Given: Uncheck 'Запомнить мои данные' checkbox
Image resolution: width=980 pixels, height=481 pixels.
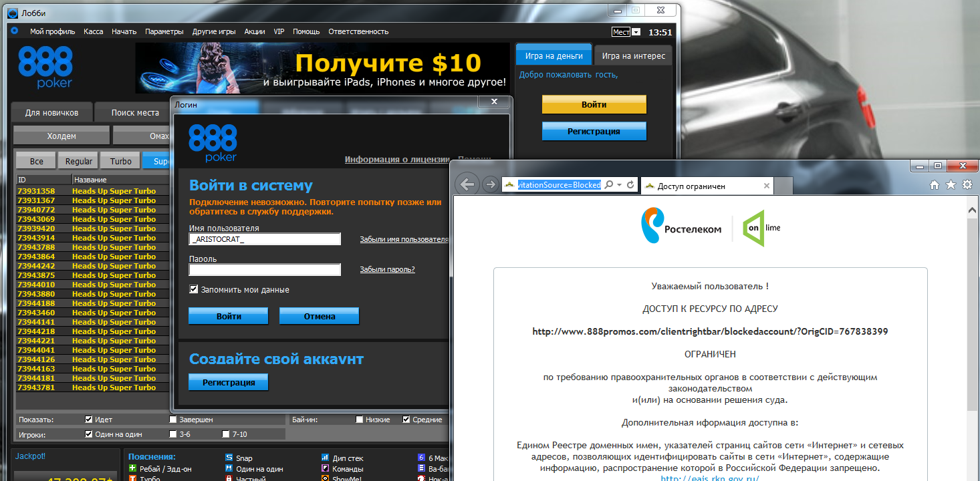Looking at the screenshot, I should [194, 290].
